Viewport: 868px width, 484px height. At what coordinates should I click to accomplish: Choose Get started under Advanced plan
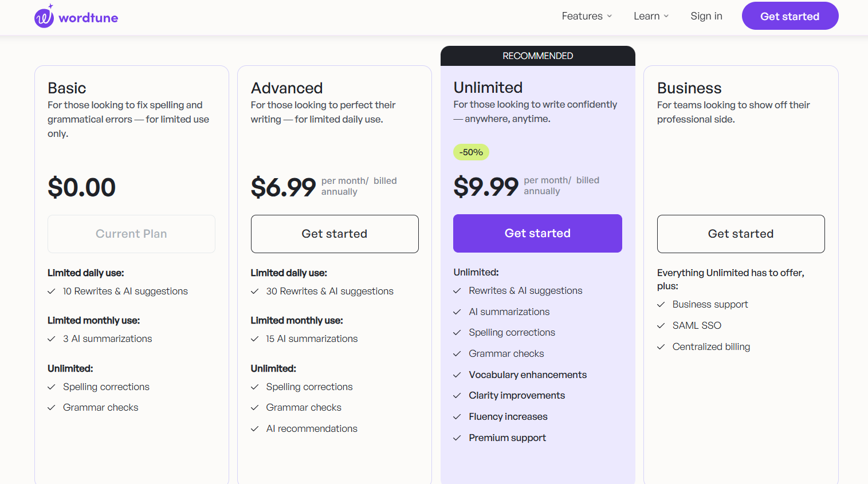[x=335, y=234]
